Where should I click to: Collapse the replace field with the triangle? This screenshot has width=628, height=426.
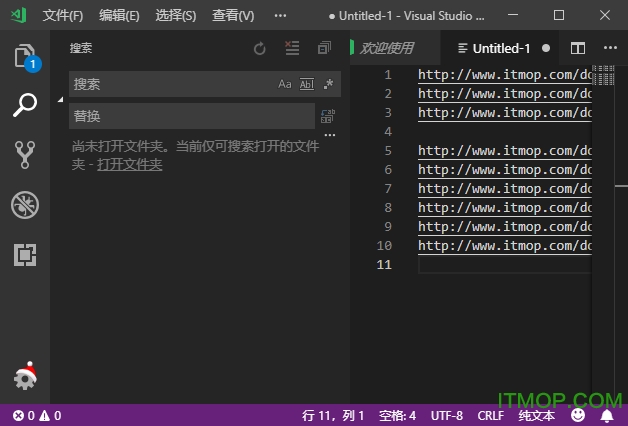click(x=61, y=100)
